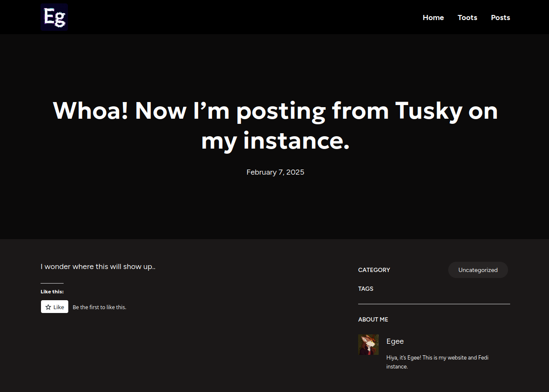The width and height of the screenshot is (549, 392).
Task: Click the star icon in Like button
Action: tap(48, 307)
